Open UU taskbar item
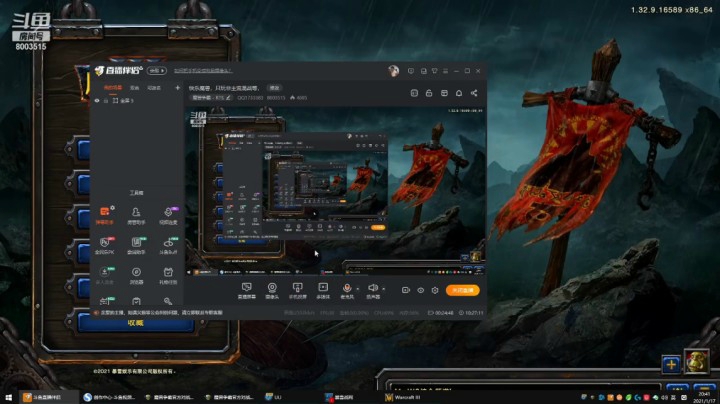Screen dimensions: 720x404 click(274, 398)
